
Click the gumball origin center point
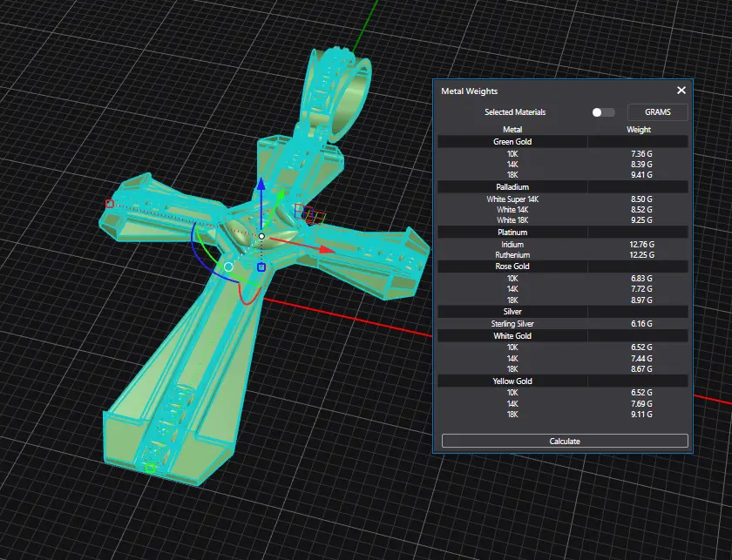click(261, 236)
